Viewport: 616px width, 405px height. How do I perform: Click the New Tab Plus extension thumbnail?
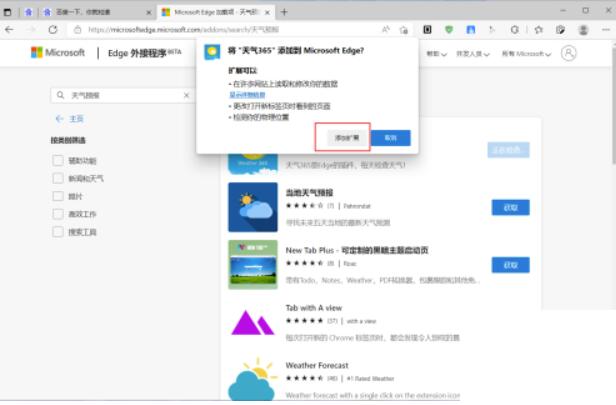click(253, 264)
